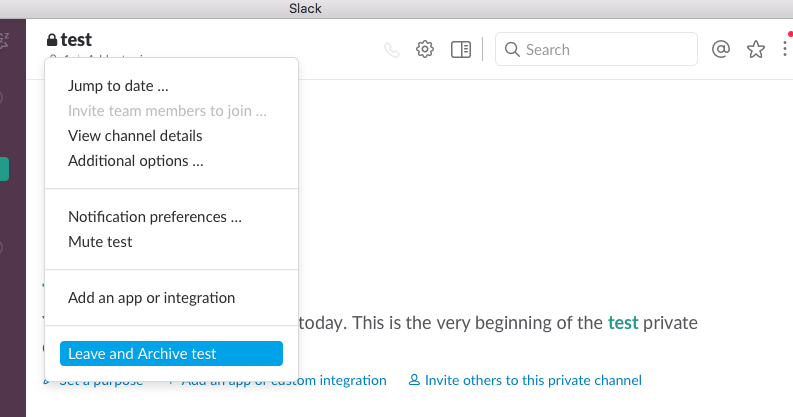Click the magnifier icon in Search
Screen dimensions: 793x417
click(512, 49)
